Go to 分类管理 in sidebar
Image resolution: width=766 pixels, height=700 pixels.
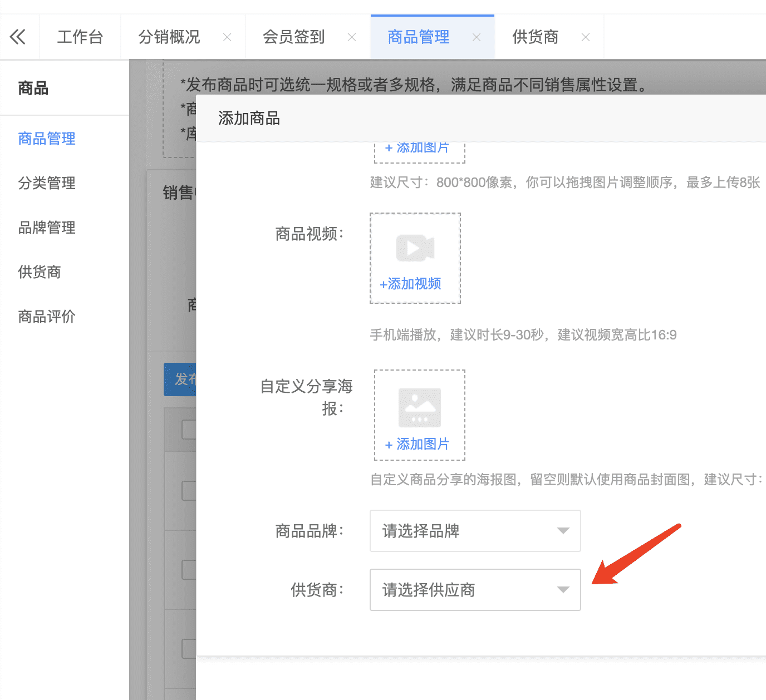(x=47, y=183)
